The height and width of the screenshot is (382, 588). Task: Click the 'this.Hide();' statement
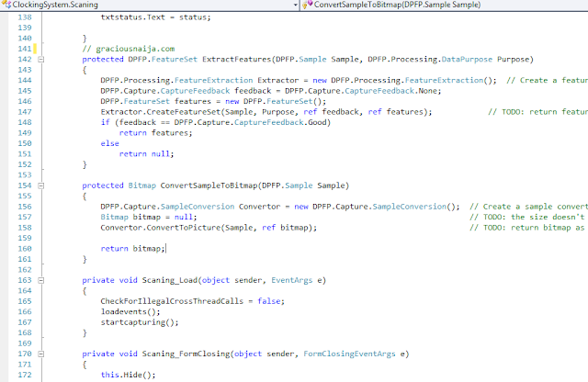click(128, 375)
